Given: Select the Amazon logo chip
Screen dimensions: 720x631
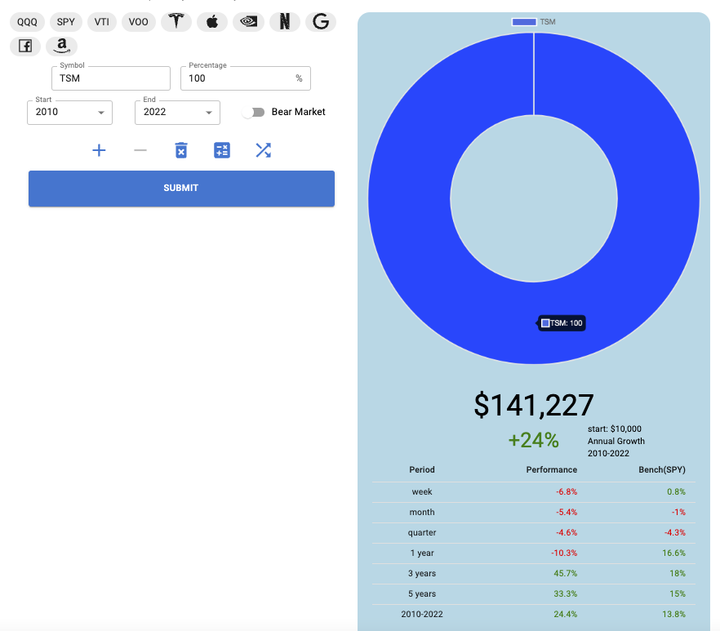Looking at the screenshot, I should point(62,46).
